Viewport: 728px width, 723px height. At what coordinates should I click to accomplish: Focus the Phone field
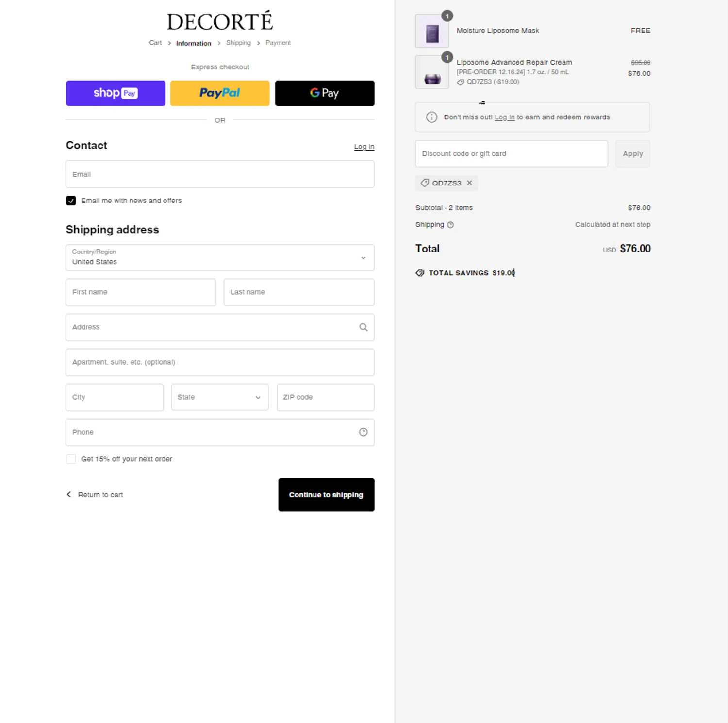tap(220, 432)
